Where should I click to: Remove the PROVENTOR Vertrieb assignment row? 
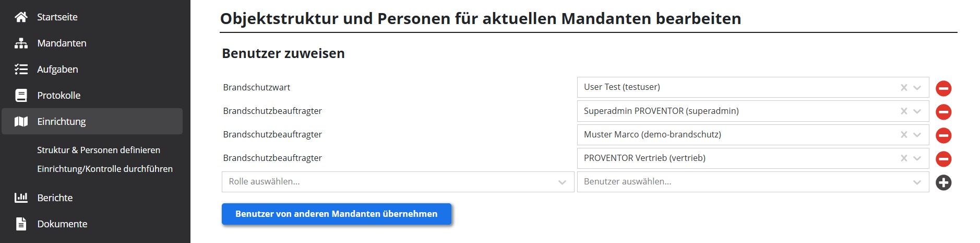[x=943, y=159]
